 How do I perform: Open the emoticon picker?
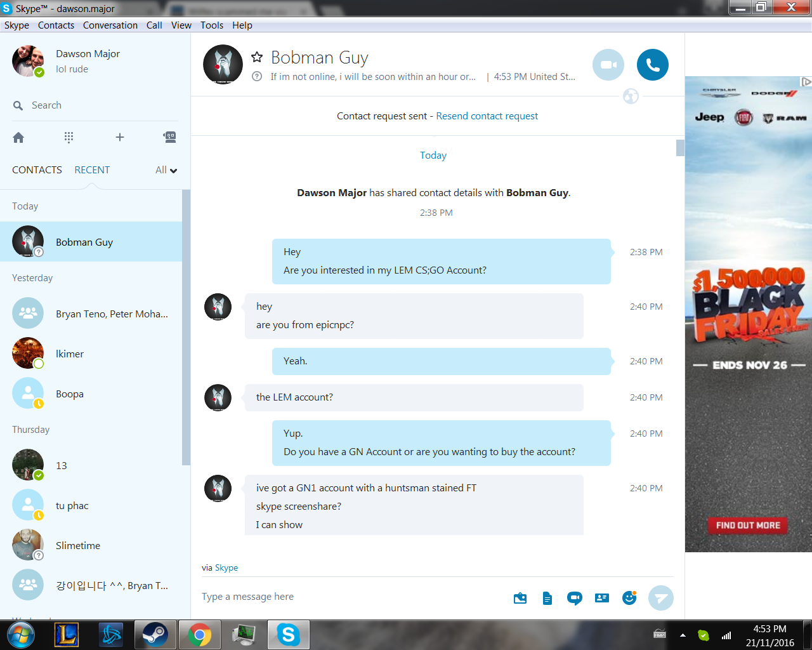[629, 598]
